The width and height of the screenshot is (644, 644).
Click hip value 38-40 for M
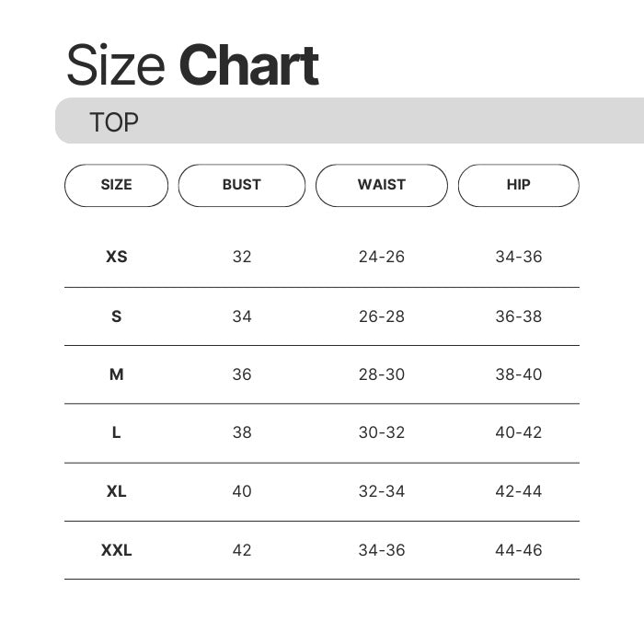(x=519, y=374)
